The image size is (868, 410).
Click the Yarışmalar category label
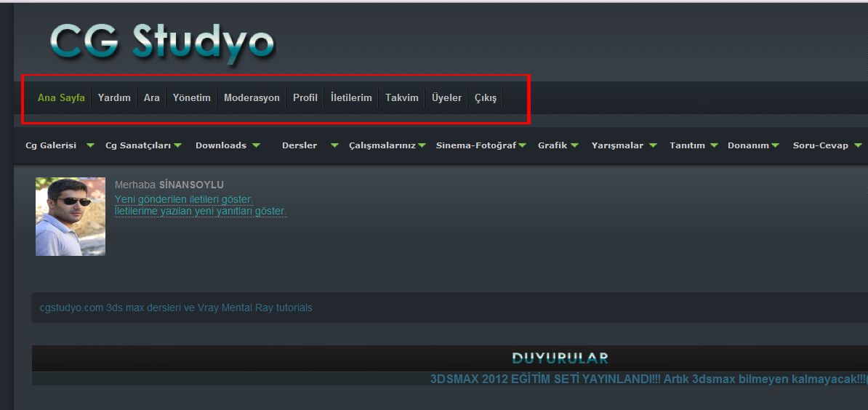[x=617, y=145]
